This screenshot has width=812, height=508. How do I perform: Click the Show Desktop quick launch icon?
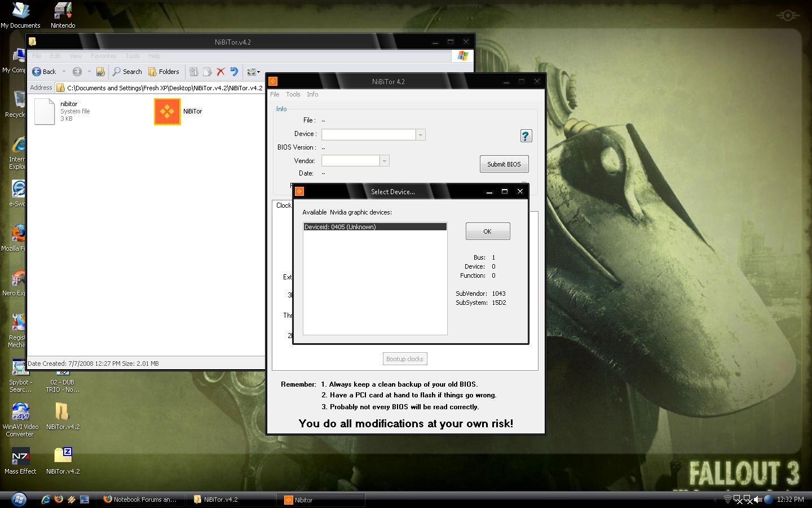pos(85,500)
